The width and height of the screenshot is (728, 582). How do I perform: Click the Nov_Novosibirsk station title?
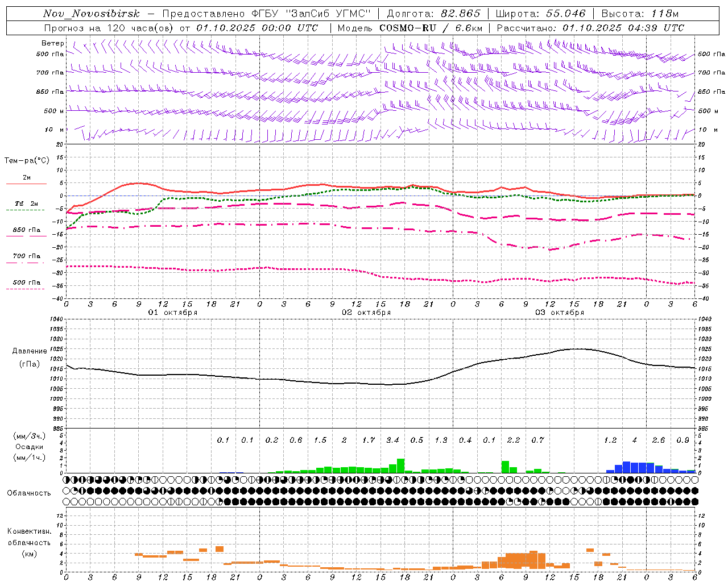click(x=92, y=14)
